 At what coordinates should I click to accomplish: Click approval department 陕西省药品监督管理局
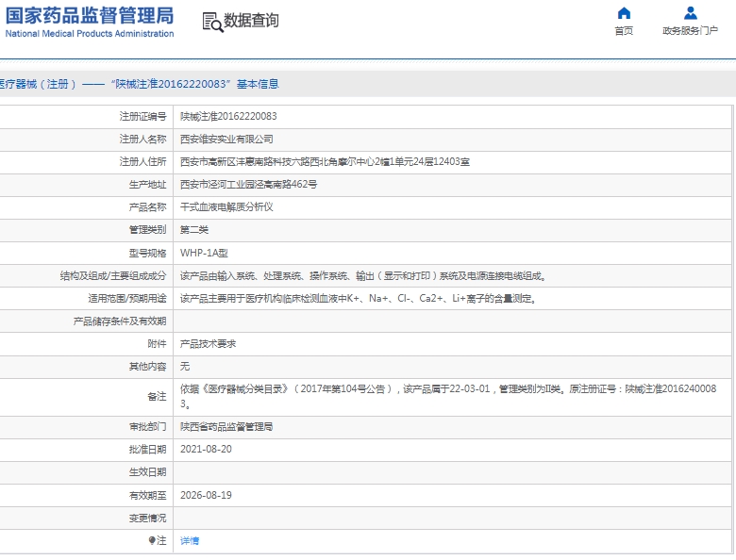point(226,426)
